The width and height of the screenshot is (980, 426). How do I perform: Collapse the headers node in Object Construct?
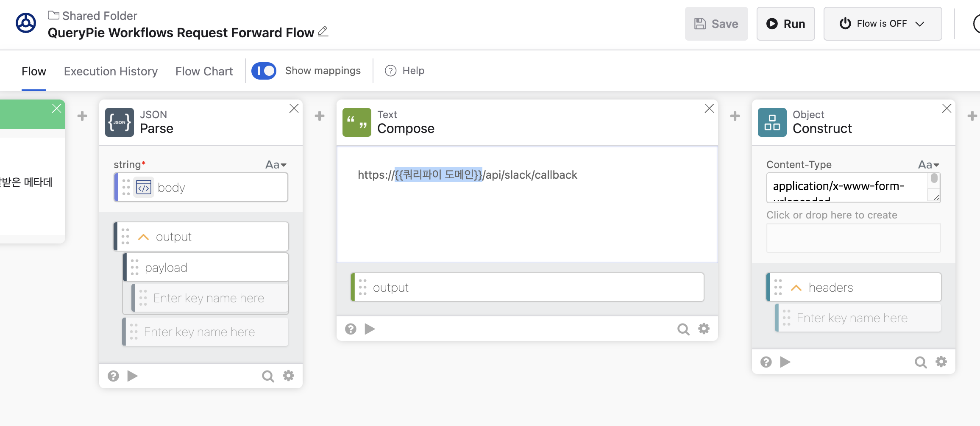pyautogui.click(x=796, y=288)
